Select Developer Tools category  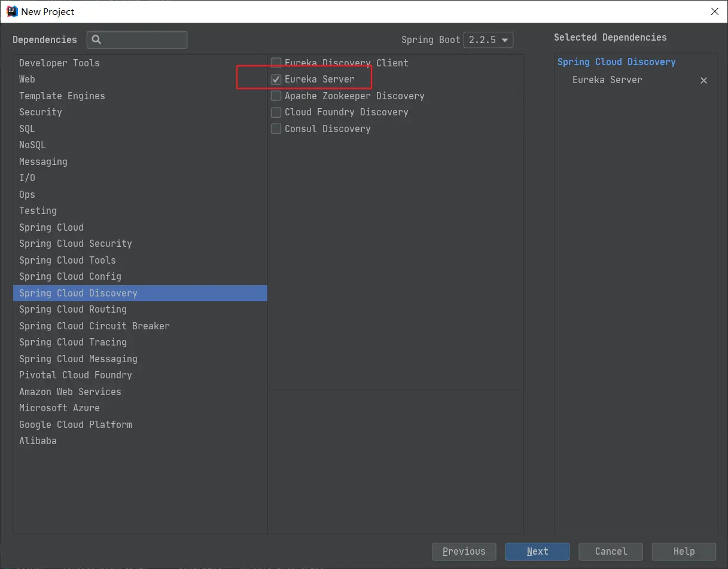[140, 63]
